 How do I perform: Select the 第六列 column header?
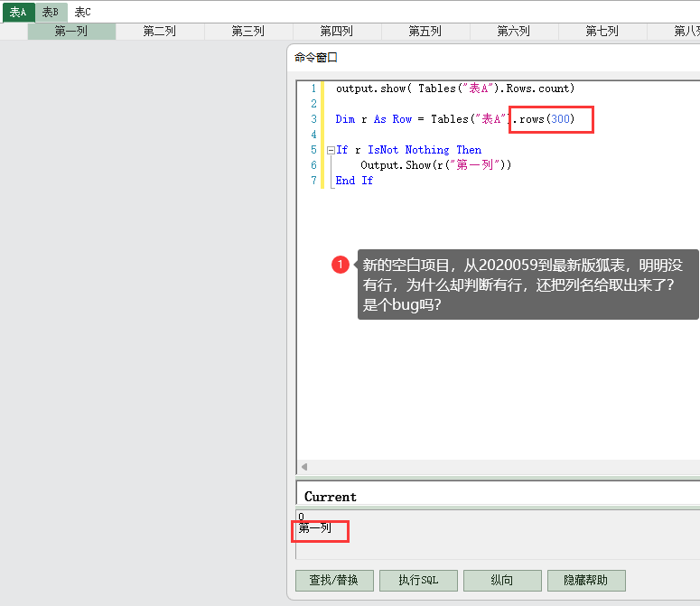coord(514,32)
